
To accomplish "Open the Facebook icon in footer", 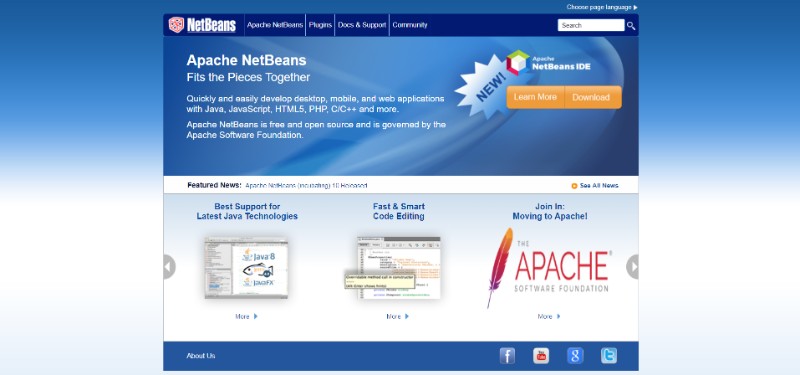I will pyautogui.click(x=507, y=356).
